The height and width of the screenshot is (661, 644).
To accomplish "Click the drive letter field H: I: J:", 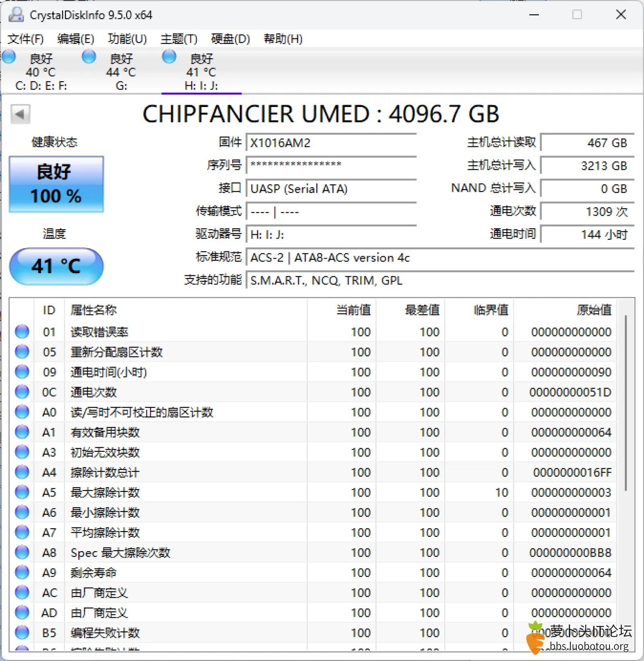I will click(331, 235).
